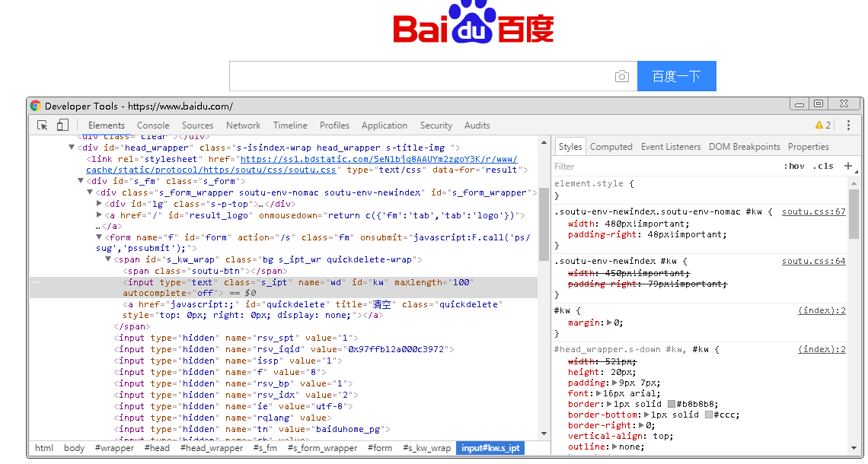Select the hidden input name="ie" row
The image size is (868, 464).
[x=233, y=406]
